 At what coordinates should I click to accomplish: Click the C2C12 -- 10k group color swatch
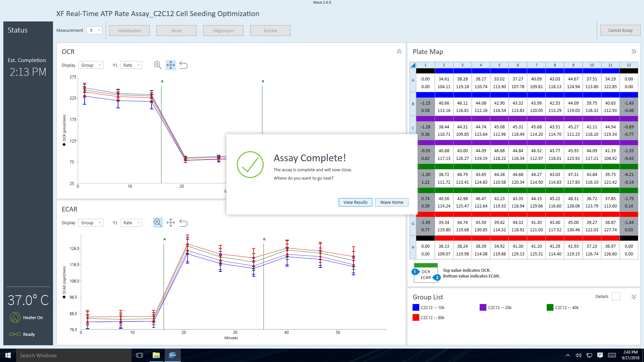(x=417, y=307)
